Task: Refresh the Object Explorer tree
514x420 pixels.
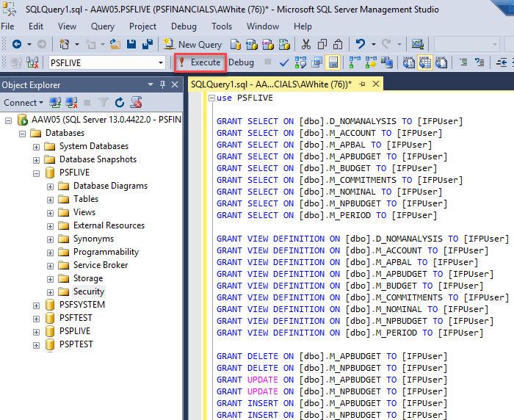Action: (x=120, y=102)
